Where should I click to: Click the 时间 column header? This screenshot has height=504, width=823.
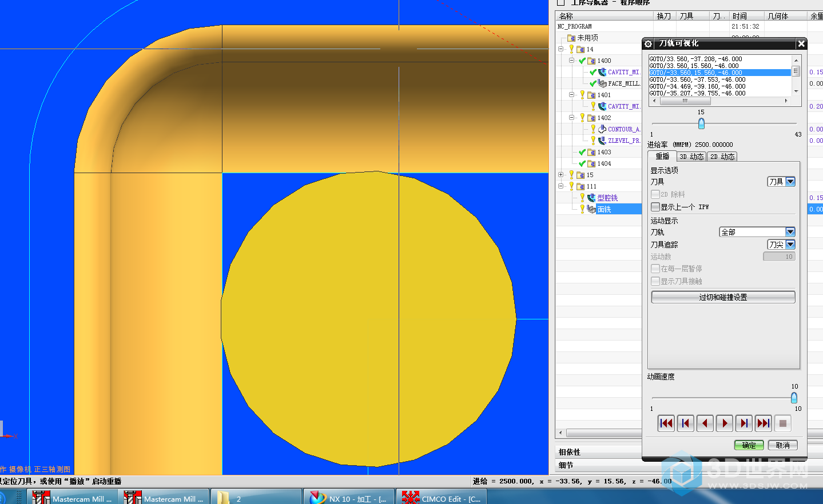click(747, 16)
